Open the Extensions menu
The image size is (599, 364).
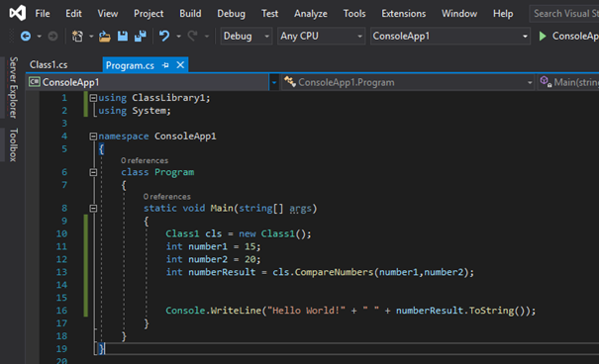(x=403, y=14)
